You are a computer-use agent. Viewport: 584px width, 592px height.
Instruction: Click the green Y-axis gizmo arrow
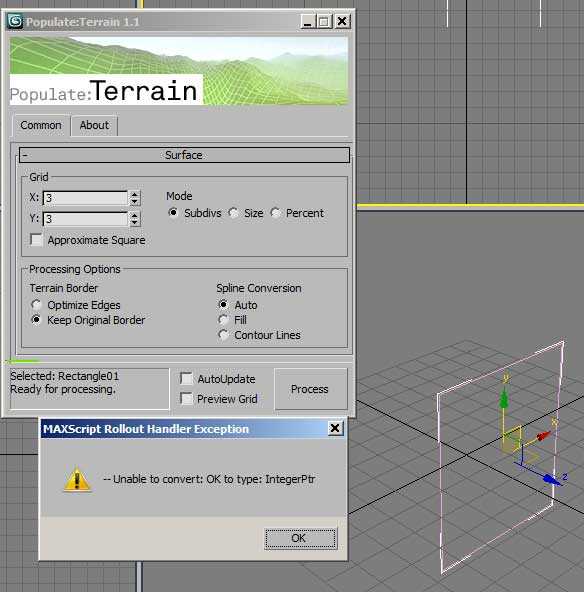[504, 399]
